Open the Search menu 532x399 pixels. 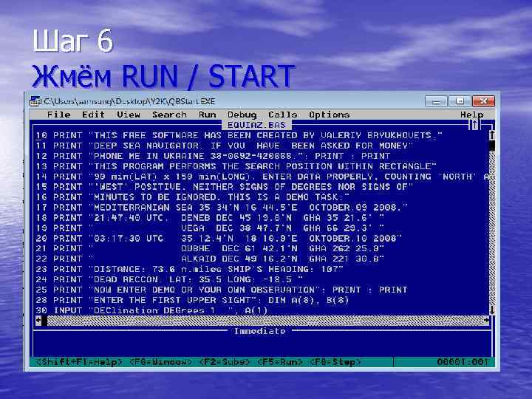[x=169, y=115]
